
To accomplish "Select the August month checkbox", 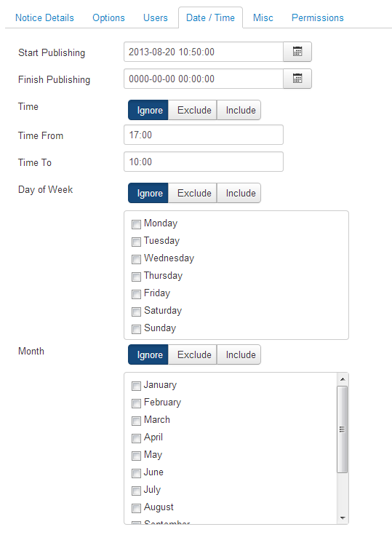I will tap(136, 508).
